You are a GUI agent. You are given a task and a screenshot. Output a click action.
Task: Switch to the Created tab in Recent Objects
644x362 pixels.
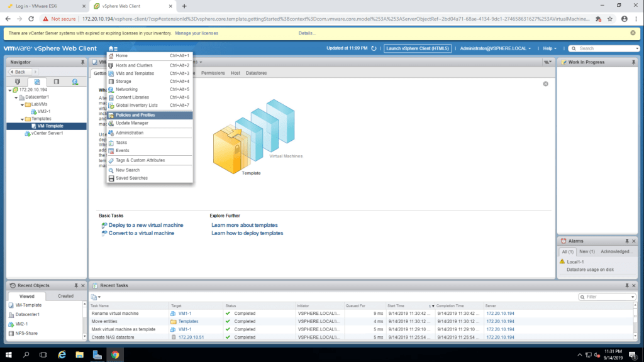point(65,296)
